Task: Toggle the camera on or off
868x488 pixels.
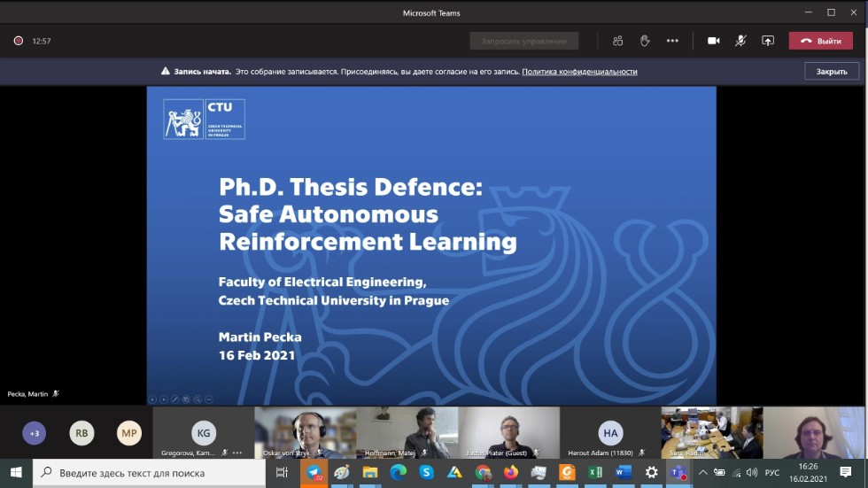Action: point(713,41)
